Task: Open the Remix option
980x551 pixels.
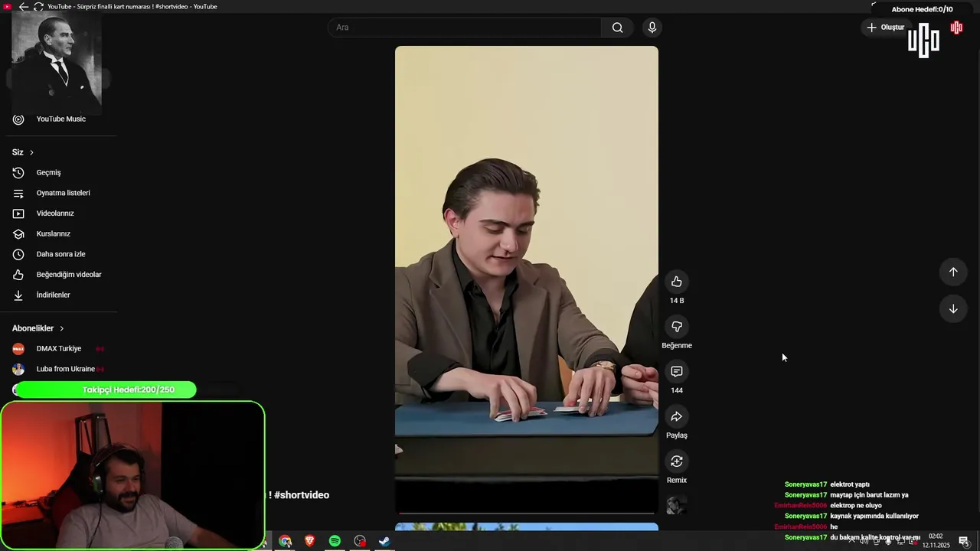Action: click(x=677, y=461)
